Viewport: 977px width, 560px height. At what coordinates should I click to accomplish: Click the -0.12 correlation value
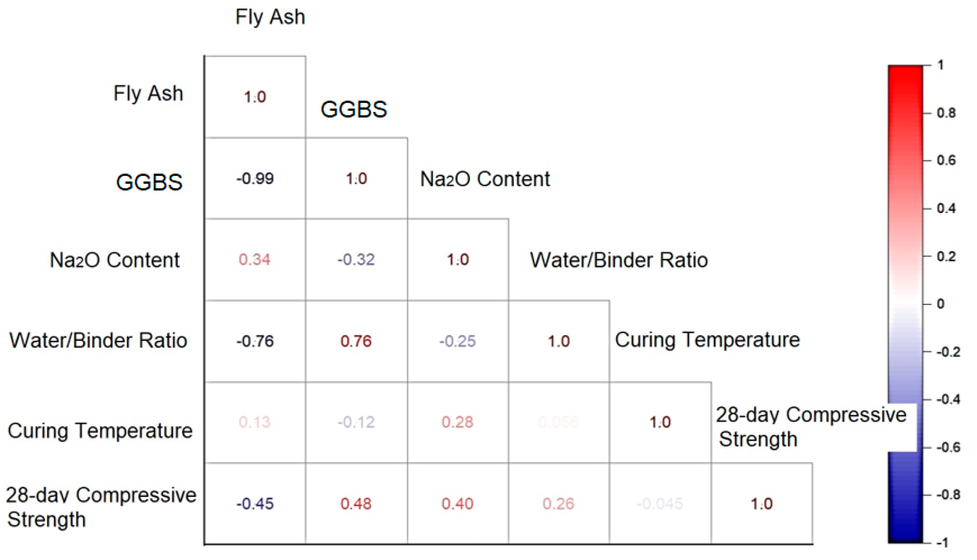click(x=356, y=422)
